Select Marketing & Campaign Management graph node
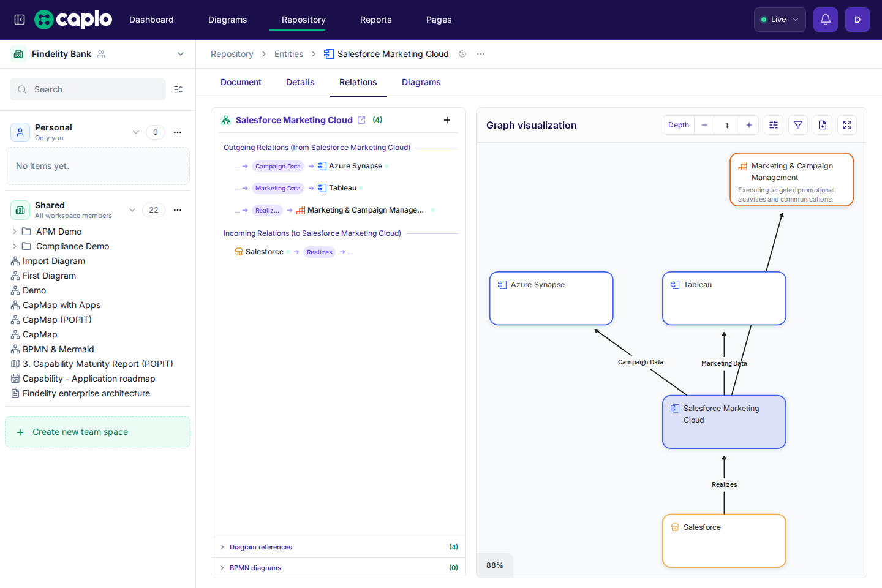Image resolution: width=882 pixels, height=588 pixels. [791, 179]
